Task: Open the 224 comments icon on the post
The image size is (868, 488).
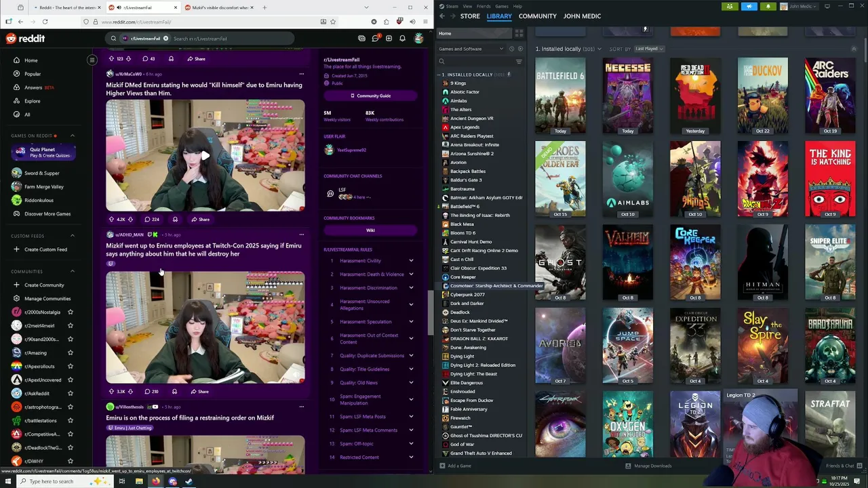Action: pos(152,220)
